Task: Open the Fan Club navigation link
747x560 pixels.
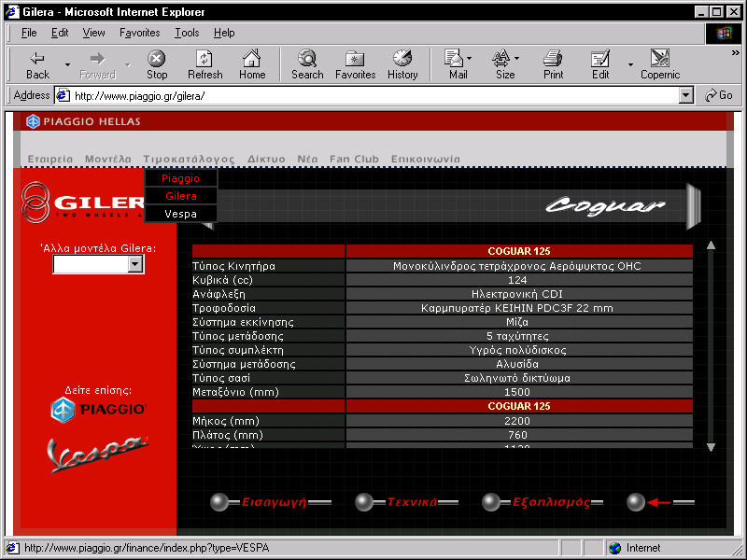Action: click(x=354, y=159)
